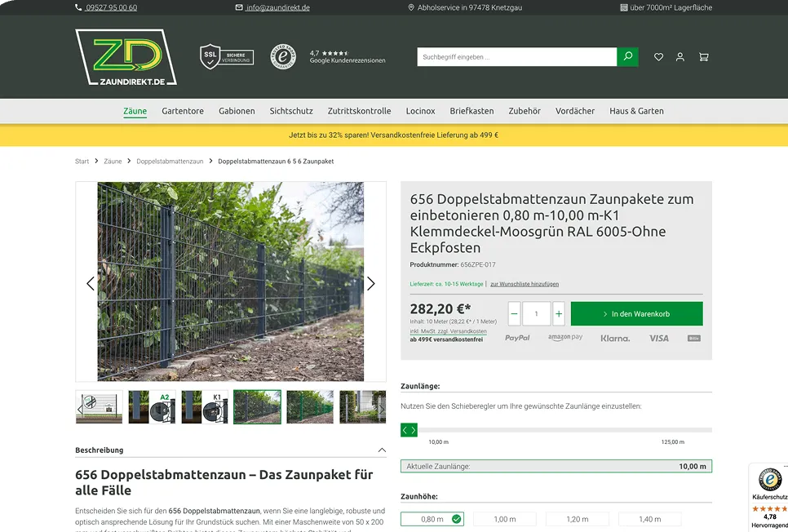The width and height of the screenshot is (788, 532).
Task: Open the shopping cart icon
Action: (703, 57)
